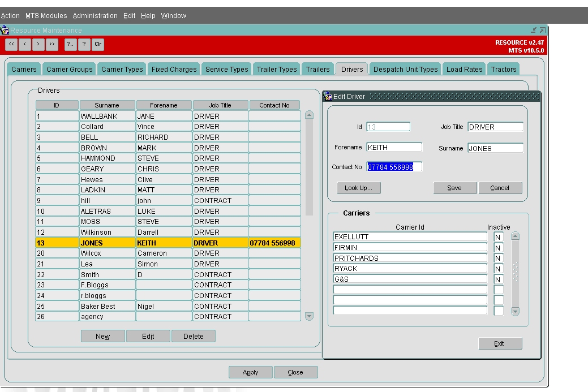The height and width of the screenshot is (392, 588).
Task: Click the Look Up... button
Action: pyautogui.click(x=358, y=188)
